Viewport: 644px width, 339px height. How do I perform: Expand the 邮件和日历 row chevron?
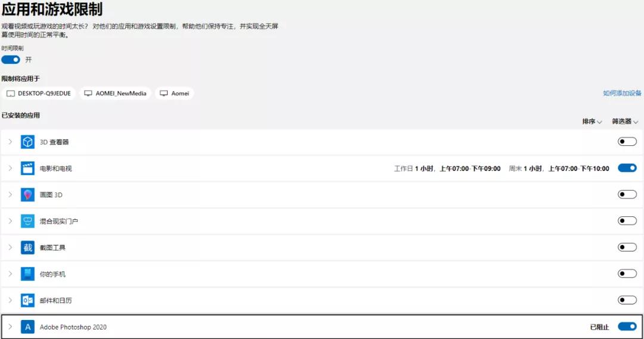10,300
